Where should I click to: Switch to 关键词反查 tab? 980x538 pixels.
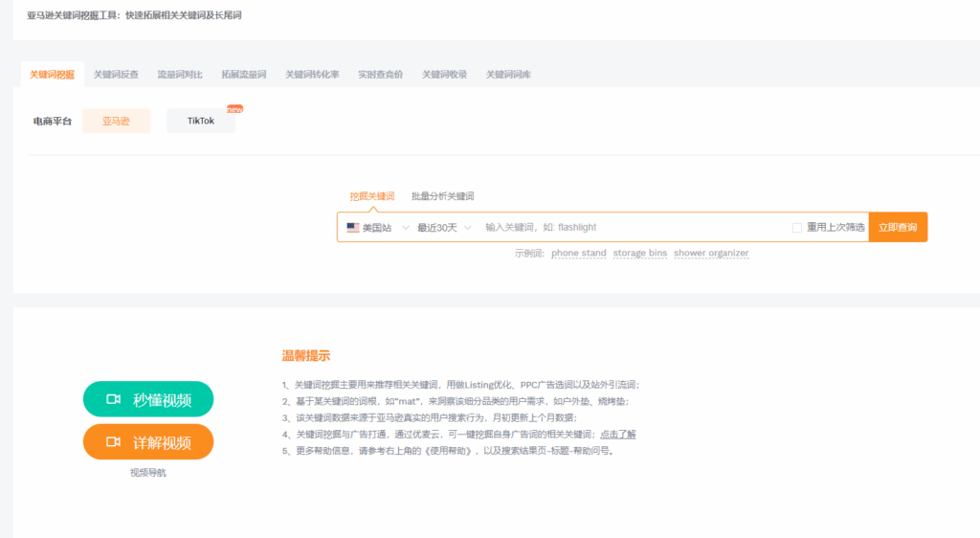point(116,75)
